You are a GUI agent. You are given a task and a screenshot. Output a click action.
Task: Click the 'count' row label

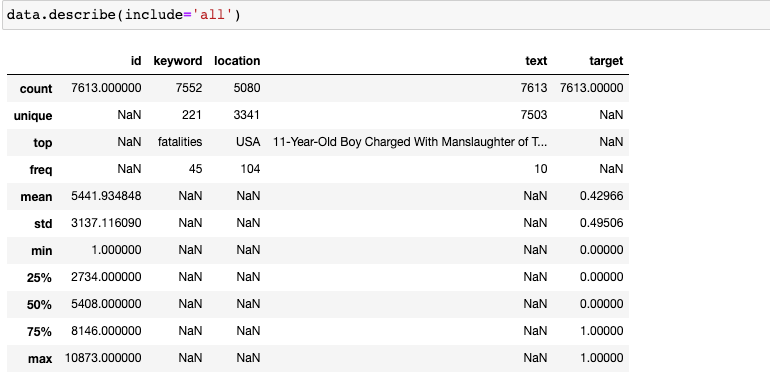click(x=36, y=89)
